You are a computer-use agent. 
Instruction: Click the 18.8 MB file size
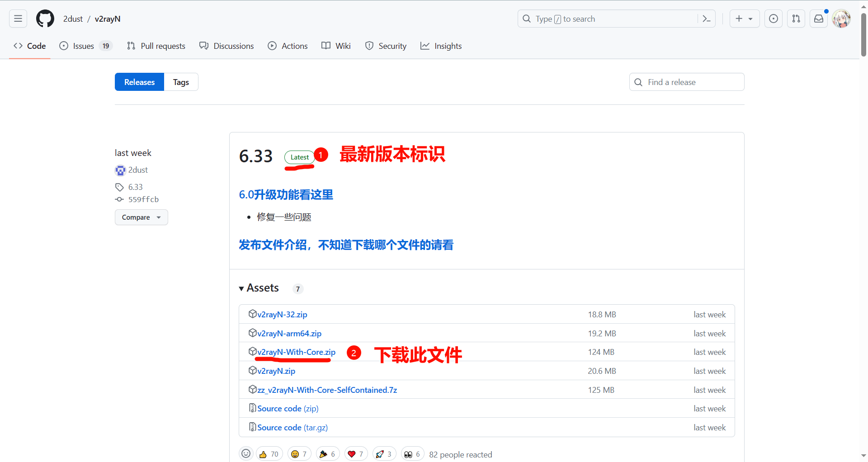coord(602,314)
